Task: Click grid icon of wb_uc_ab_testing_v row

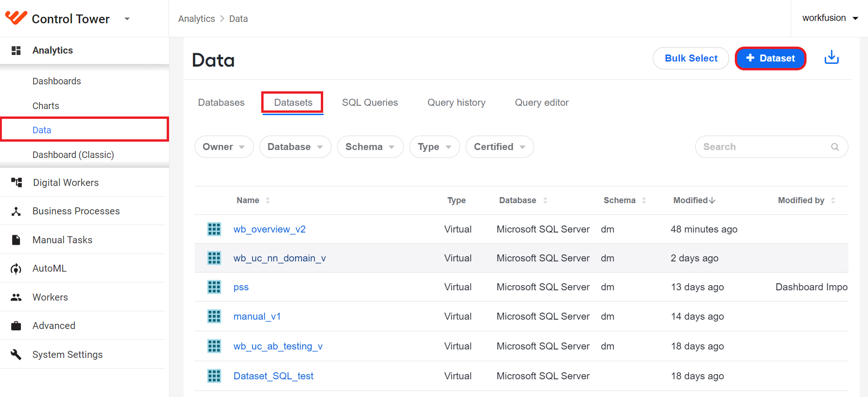Action: [x=214, y=346]
